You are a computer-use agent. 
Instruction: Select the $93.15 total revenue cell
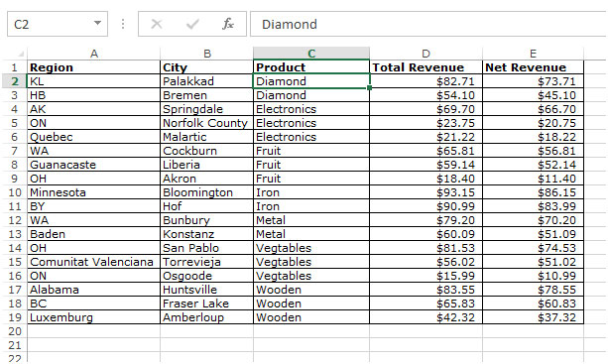click(426, 192)
